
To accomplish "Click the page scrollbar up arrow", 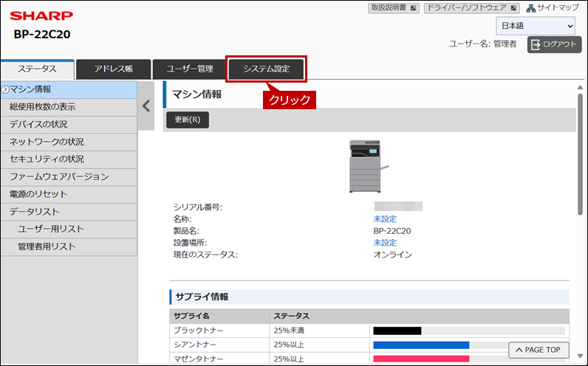I will coord(580,88).
